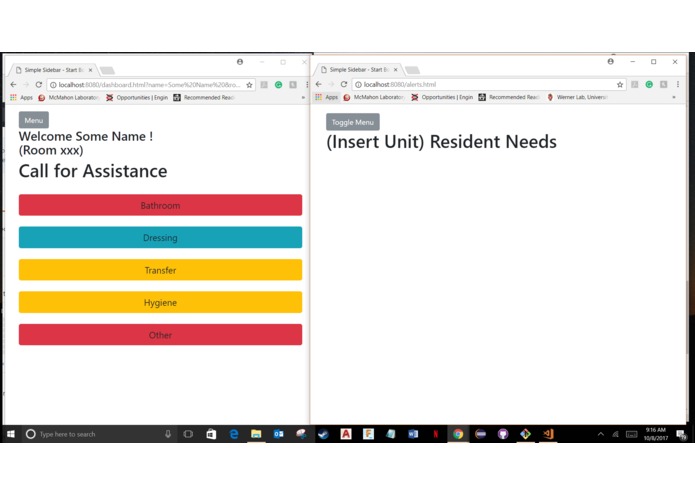Bookmark the alerts page with the star icon
The height and width of the screenshot is (494, 695).
point(620,84)
